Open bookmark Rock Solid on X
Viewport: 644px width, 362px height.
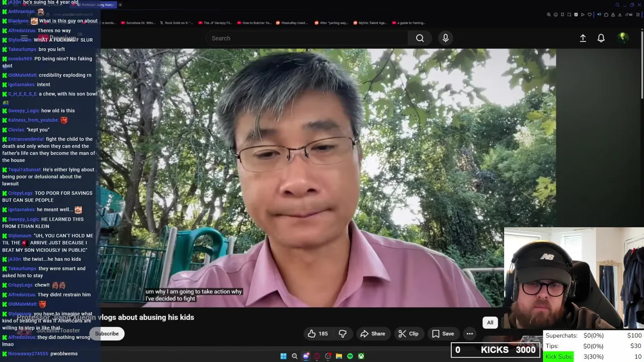tap(176, 23)
